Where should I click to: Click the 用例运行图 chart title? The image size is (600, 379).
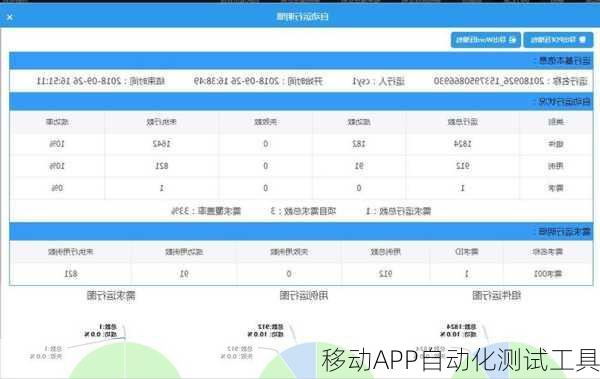(x=304, y=295)
